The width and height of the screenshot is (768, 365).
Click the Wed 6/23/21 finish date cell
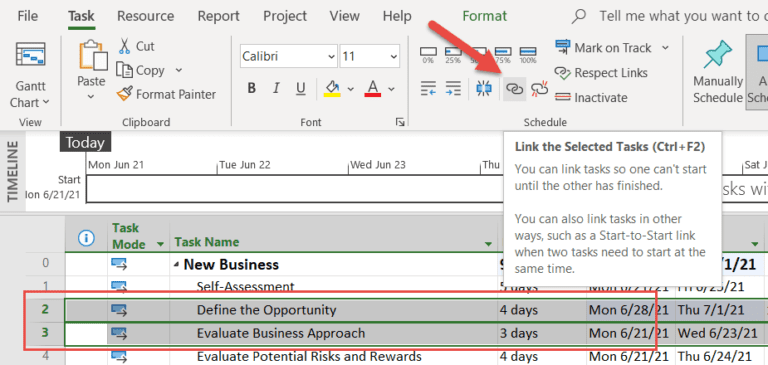717,333
